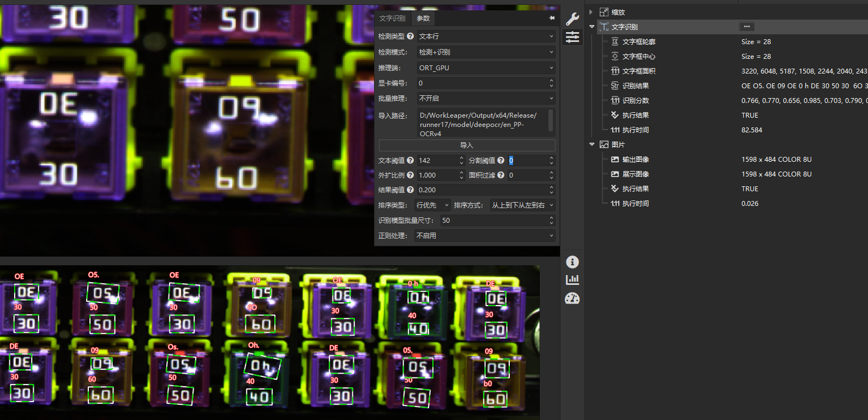868x420 pixels.
Task: Select the 识别结果 tree item
Action: point(635,86)
